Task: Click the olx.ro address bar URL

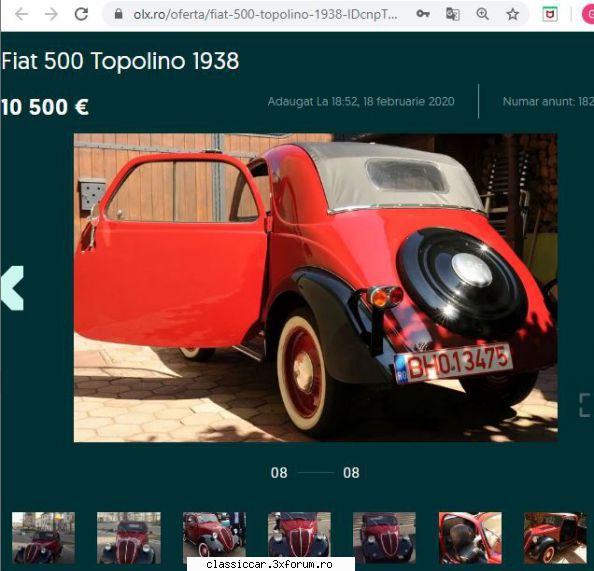Action: (x=265, y=14)
